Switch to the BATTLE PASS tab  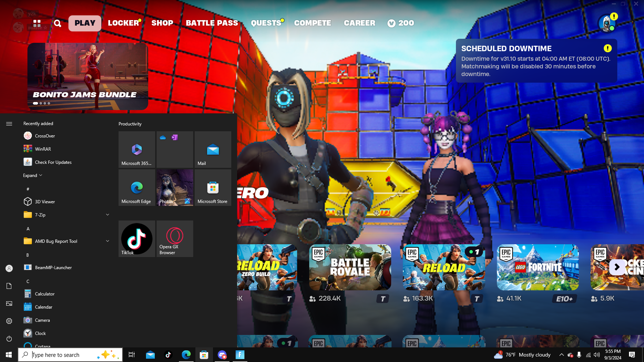coord(212,23)
